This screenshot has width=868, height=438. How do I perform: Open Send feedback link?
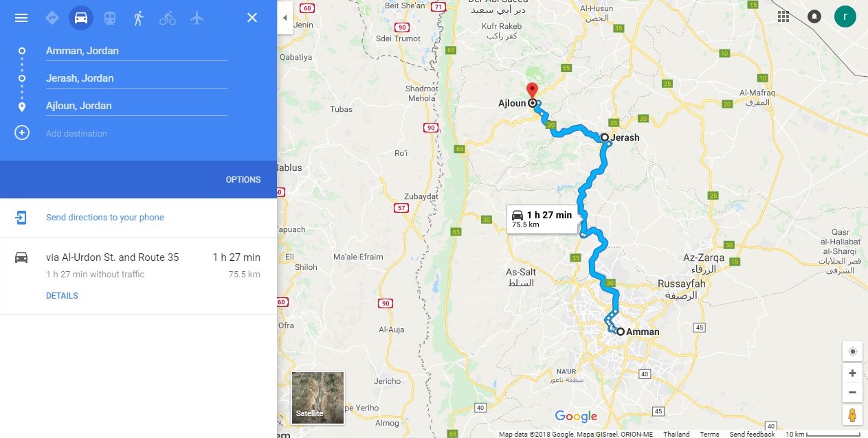752,434
